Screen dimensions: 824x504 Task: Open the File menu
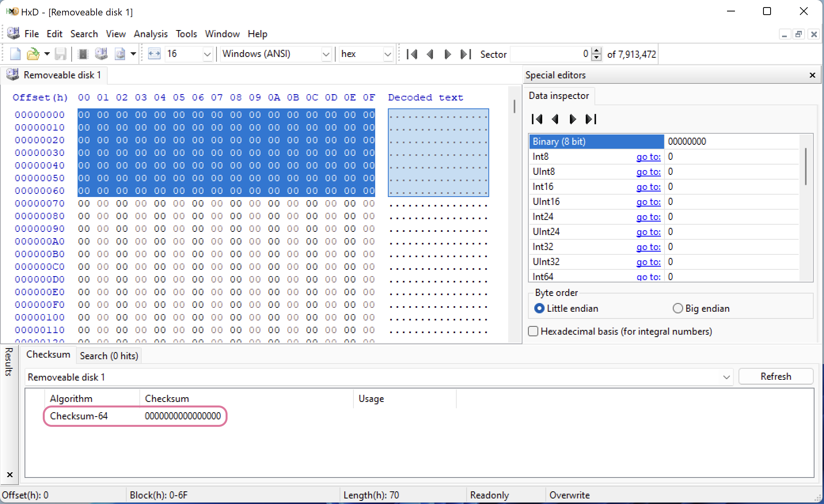pos(32,34)
